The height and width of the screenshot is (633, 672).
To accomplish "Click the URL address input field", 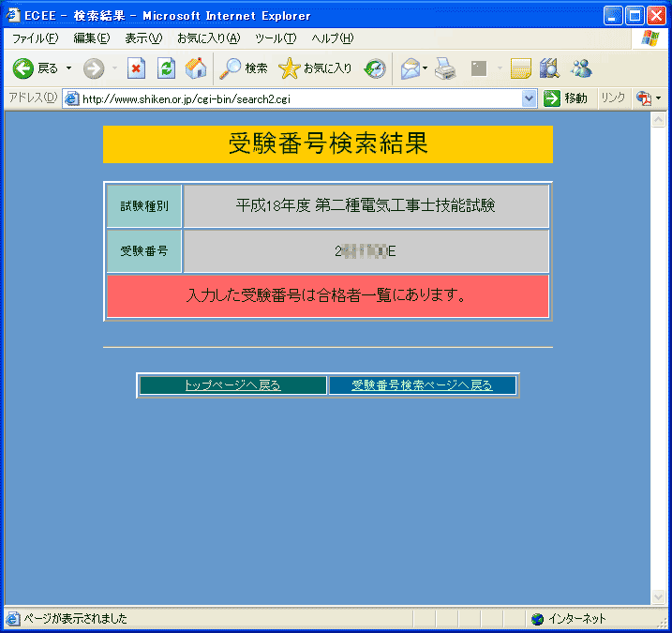I will pyautogui.click(x=295, y=98).
